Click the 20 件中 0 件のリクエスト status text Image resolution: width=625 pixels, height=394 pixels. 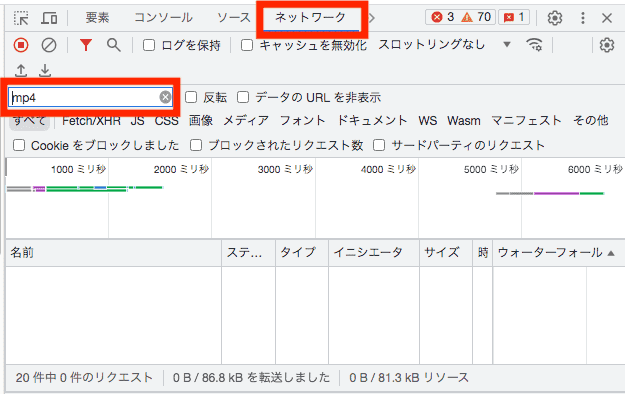click(x=84, y=378)
